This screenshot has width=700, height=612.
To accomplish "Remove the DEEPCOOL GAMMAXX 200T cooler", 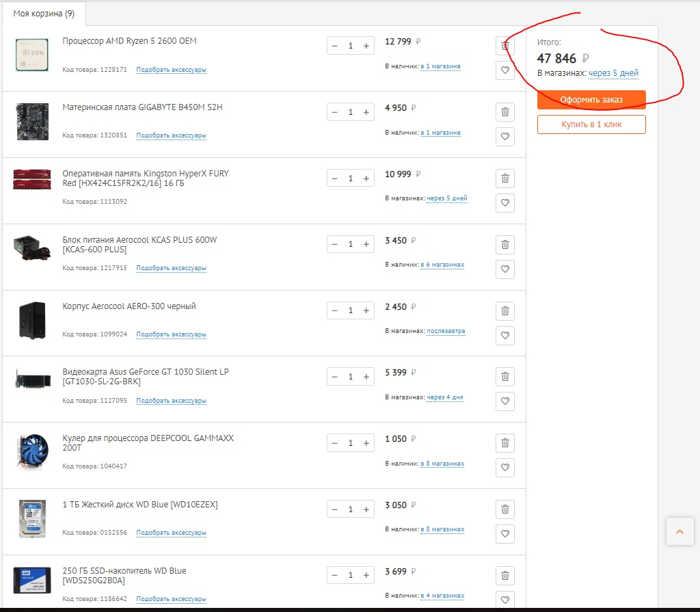I will (504, 443).
